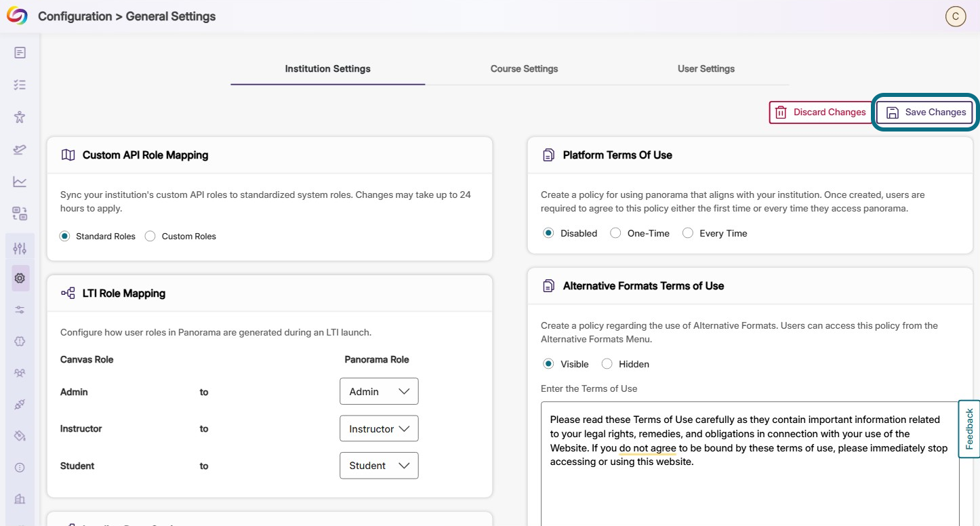Open the Instructor Panorama Role dropdown
This screenshot has height=526, width=980.
(x=379, y=429)
